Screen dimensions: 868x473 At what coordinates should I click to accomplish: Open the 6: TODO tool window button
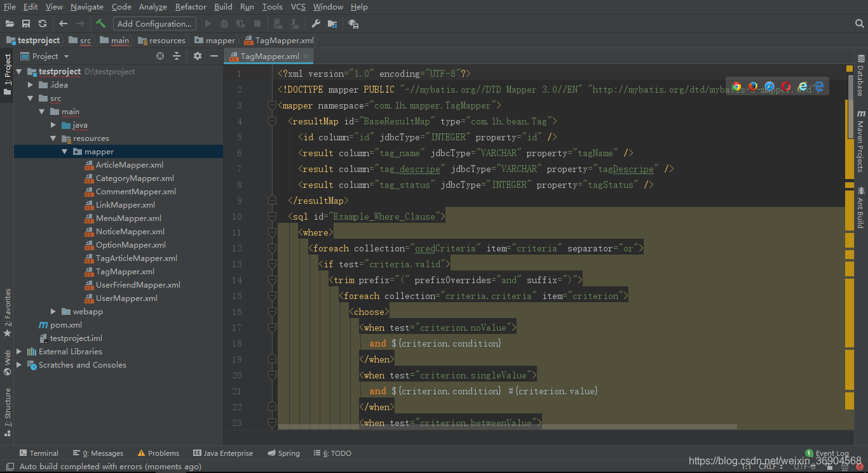click(332, 453)
